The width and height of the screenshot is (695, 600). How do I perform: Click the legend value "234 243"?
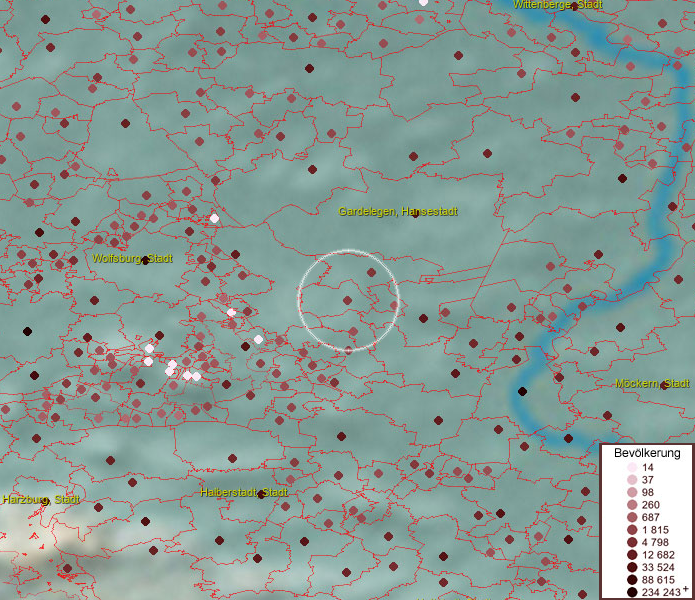coord(661,592)
